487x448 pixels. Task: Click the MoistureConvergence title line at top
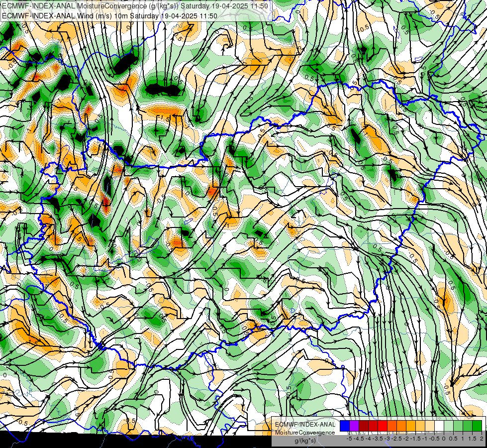pyautogui.click(x=135, y=6)
